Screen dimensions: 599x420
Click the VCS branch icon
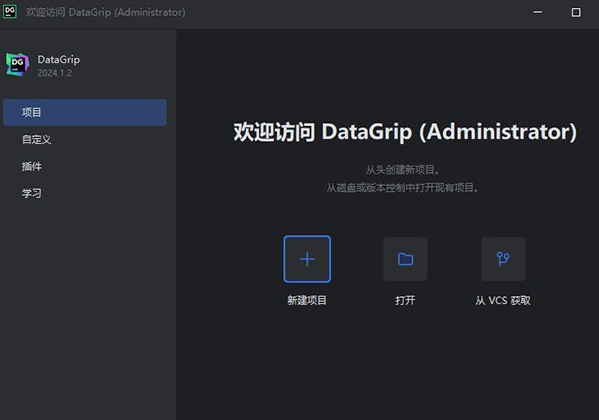(x=503, y=259)
